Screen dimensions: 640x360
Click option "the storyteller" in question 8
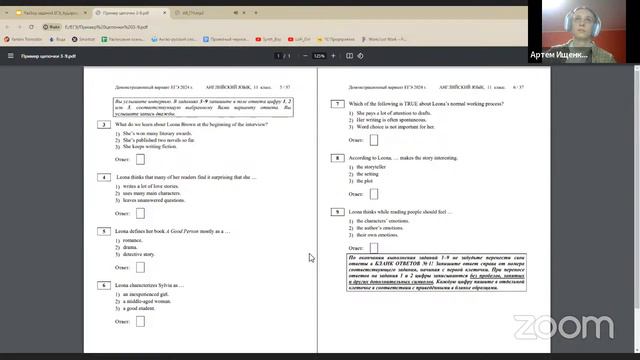point(371,167)
